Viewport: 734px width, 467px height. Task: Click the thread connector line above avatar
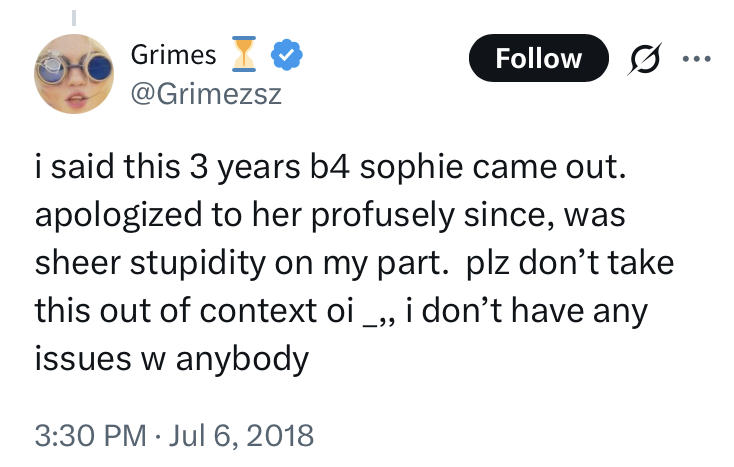[74, 18]
